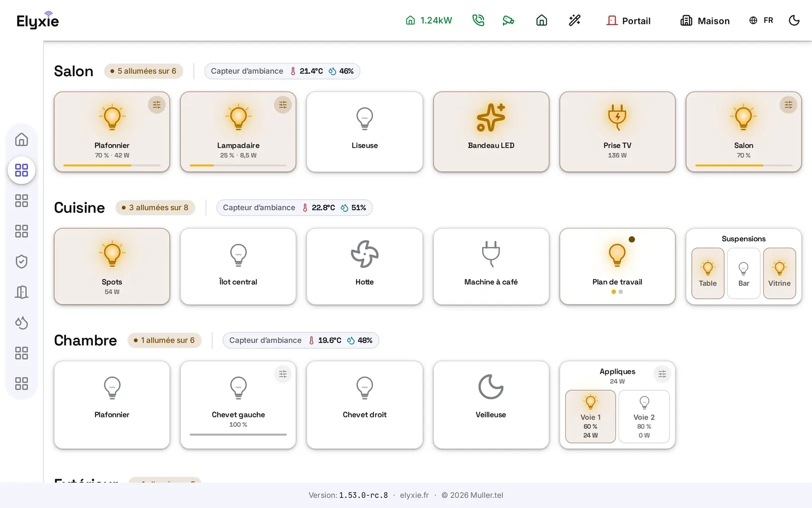Open the magic wand scenes icon
Image resolution: width=812 pixels, height=508 pixels.
[x=574, y=20]
